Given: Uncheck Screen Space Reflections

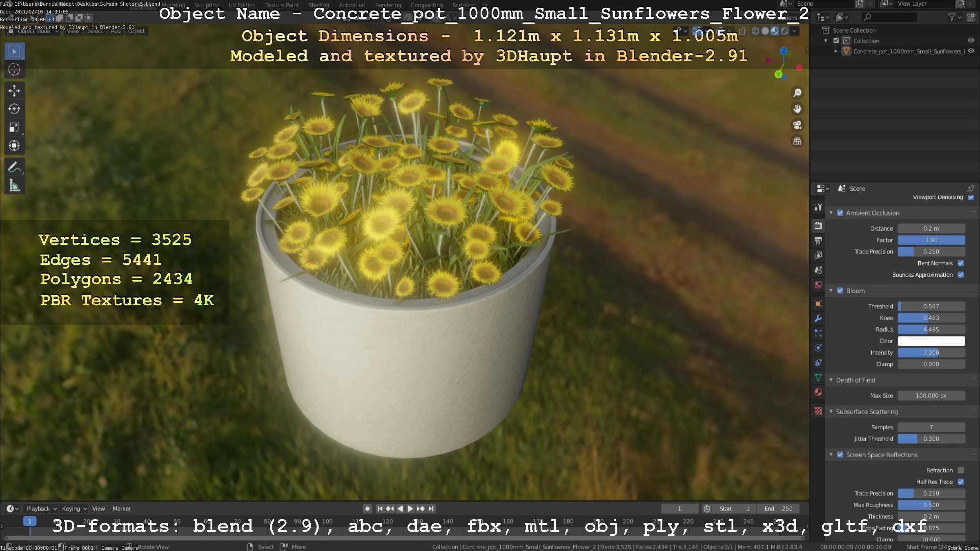Looking at the screenshot, I should 840,455.
